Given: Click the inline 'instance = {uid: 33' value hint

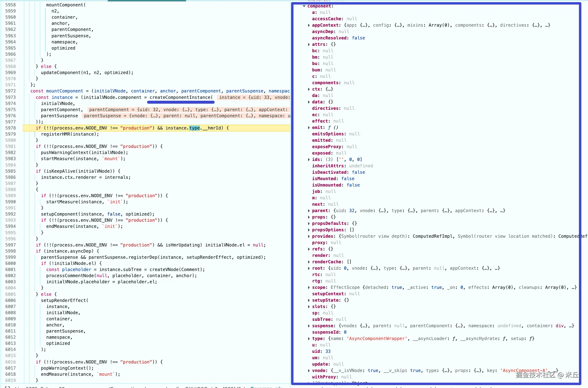Looking at the screenshot, I should [254, 98].
